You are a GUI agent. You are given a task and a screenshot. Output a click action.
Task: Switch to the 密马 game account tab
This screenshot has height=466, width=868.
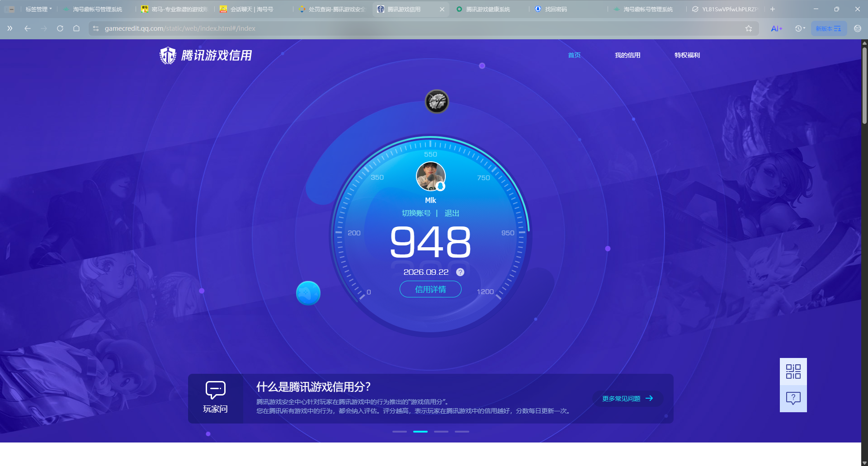tap(175, 9)
